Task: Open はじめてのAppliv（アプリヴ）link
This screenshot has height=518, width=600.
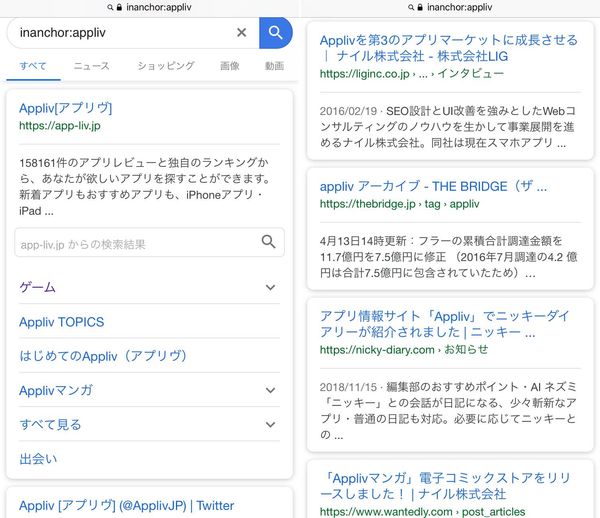Action: [x=103, y=356]
